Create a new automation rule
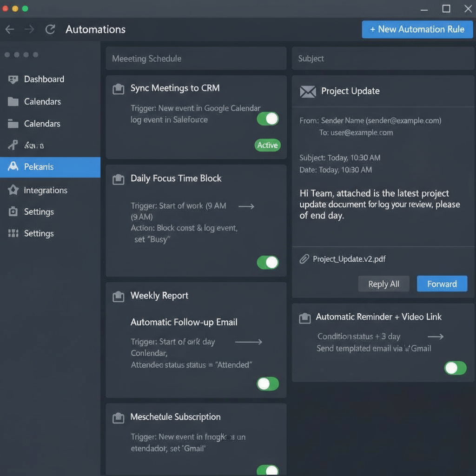The image size is (476, 476). coord(417,29)
